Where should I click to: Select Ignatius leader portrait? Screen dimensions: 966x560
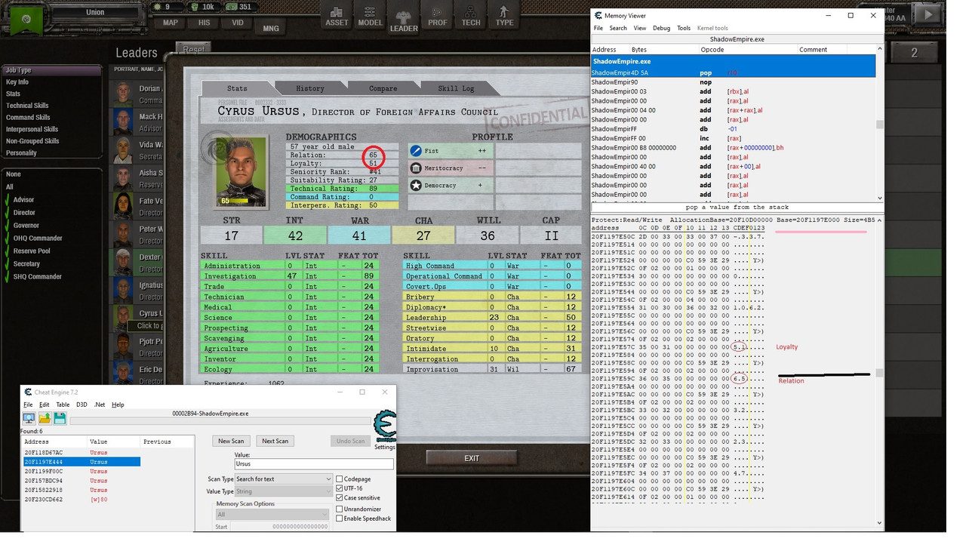[124, 290]
